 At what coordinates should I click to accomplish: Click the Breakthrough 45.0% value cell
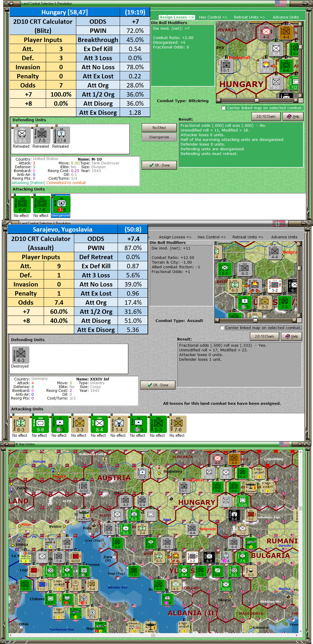135,40
